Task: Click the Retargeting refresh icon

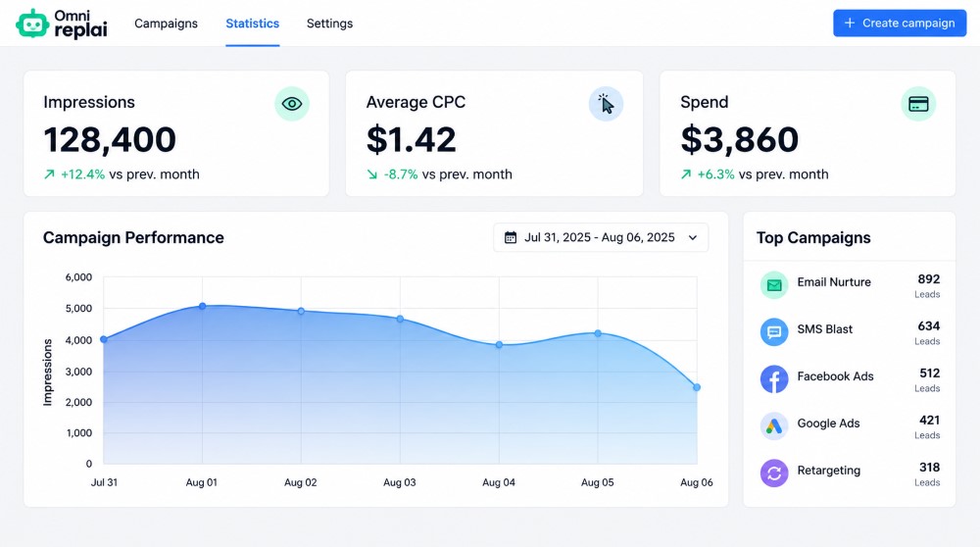Action: (774, 473)
